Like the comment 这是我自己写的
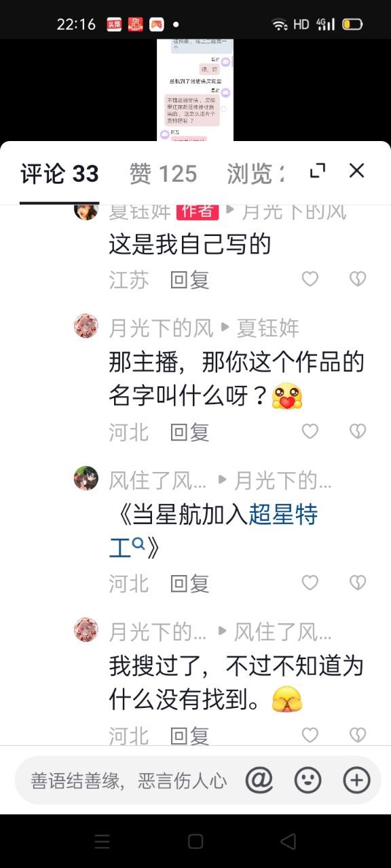391x868 pixels. [310, 279]
